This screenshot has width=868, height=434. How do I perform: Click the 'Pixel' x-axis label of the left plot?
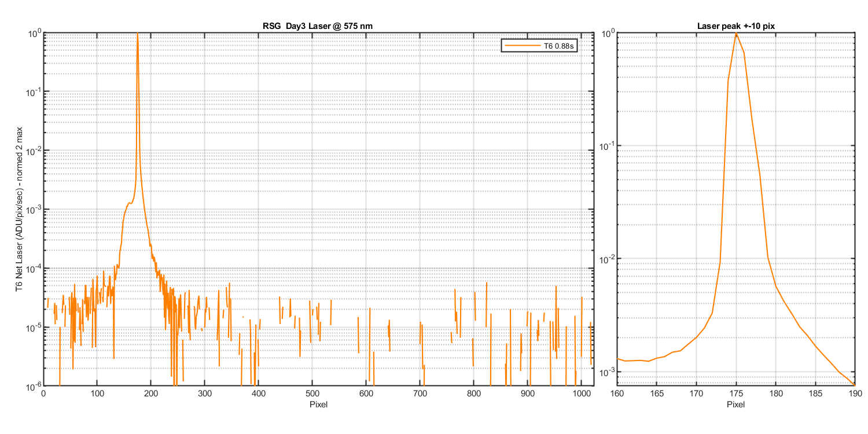click(x=318, y=404)
